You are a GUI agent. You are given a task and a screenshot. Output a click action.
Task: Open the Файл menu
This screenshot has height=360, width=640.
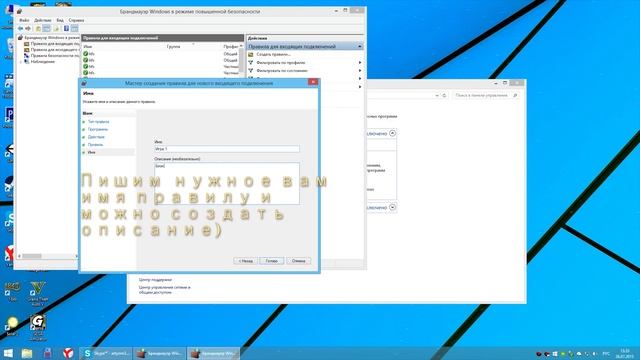24,20
